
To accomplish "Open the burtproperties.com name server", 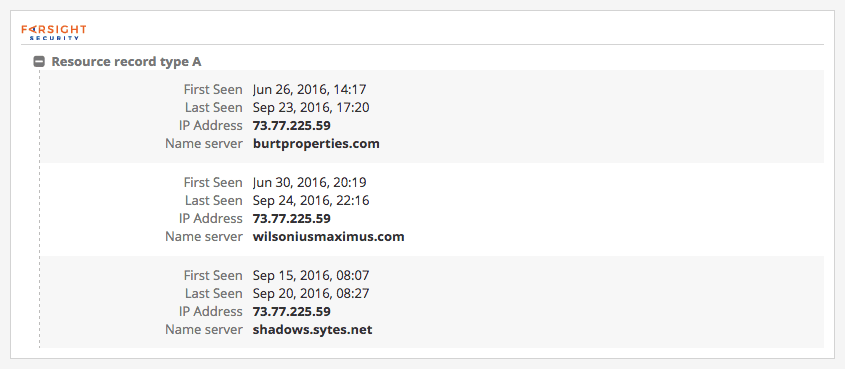I will (316, 144).
